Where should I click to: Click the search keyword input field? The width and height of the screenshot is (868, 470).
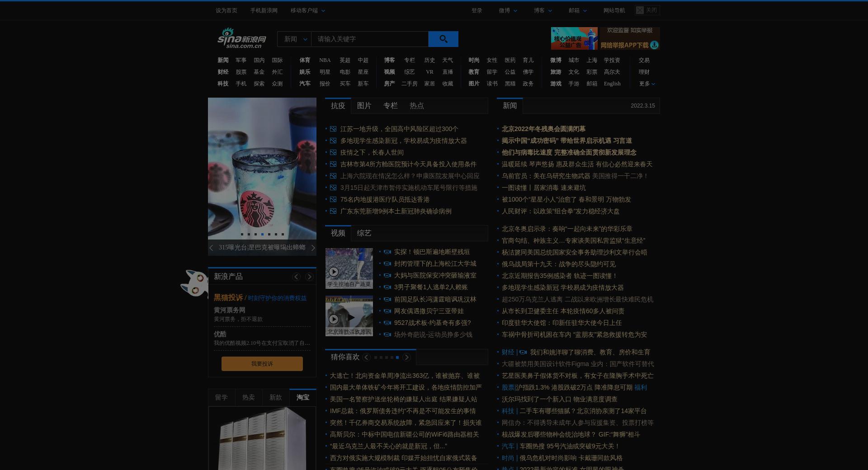(370, 39)
